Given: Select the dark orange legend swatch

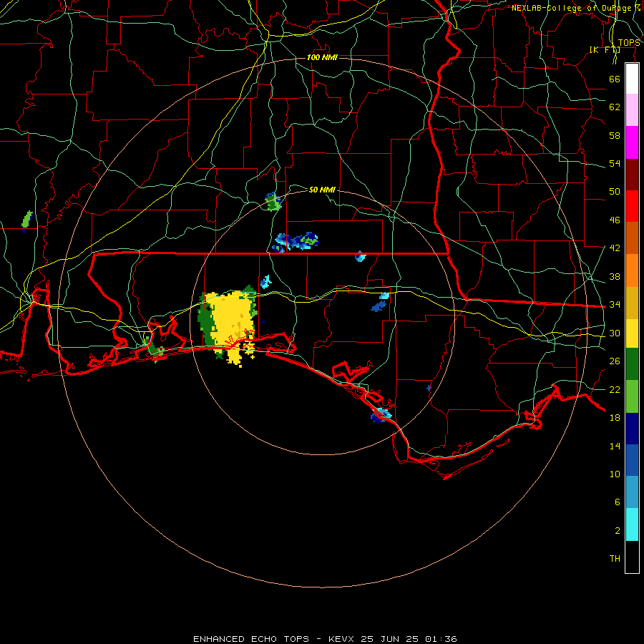Looking at the screenshot, I should coord(632,238).
